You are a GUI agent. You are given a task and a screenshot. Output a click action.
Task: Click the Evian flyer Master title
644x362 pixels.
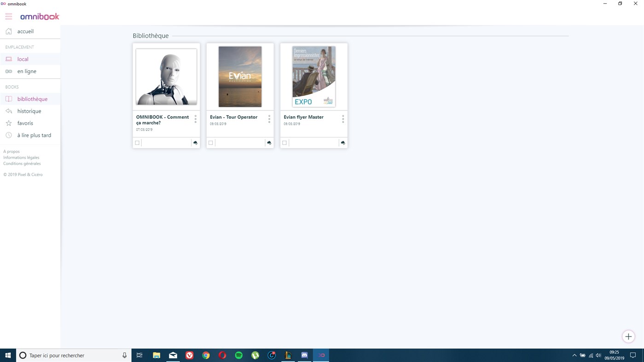click(303, 117)
